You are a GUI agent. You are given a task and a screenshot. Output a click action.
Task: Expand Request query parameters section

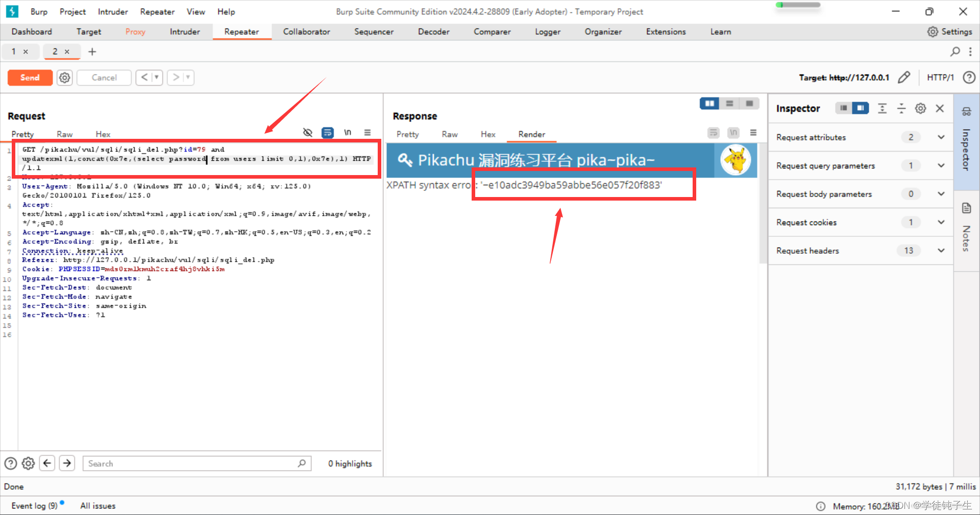point(941,165)
